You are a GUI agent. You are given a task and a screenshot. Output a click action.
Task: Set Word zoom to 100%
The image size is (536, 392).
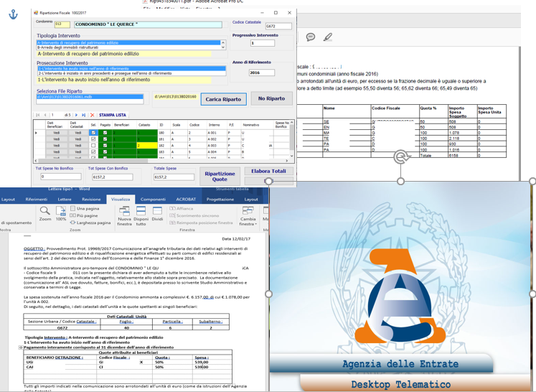click(x=61, y=213)
